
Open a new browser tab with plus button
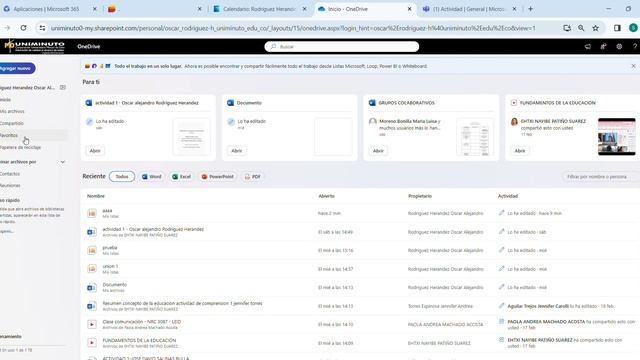pos(531,9)
